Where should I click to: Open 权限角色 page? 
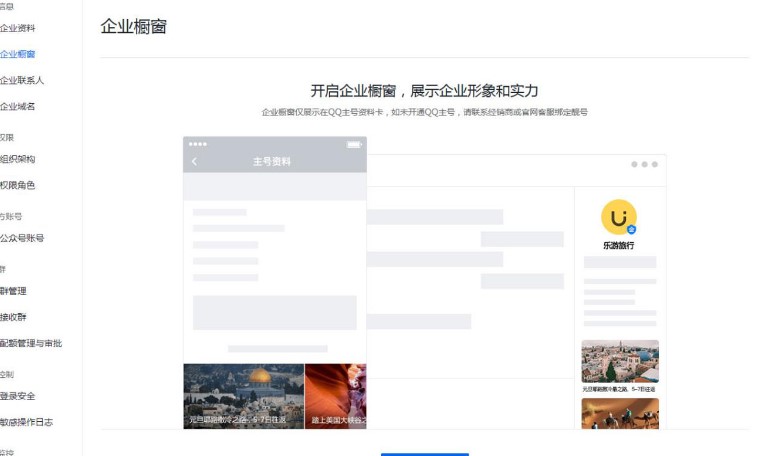pyautogui.click(x=17, y=185)
